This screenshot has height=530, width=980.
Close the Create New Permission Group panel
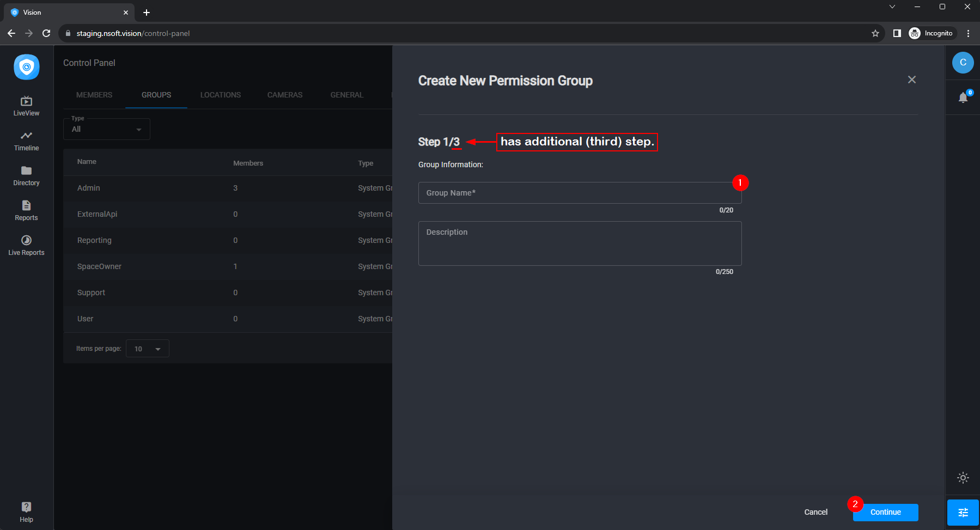click(x=912, y=80)
